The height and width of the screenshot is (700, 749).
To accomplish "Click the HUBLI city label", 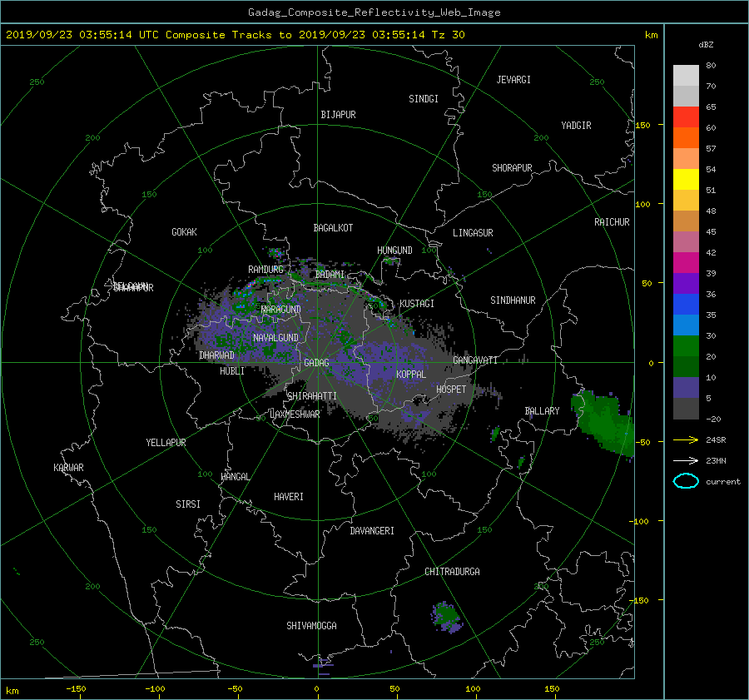I will pyautogui.click(x=231, y=370).
